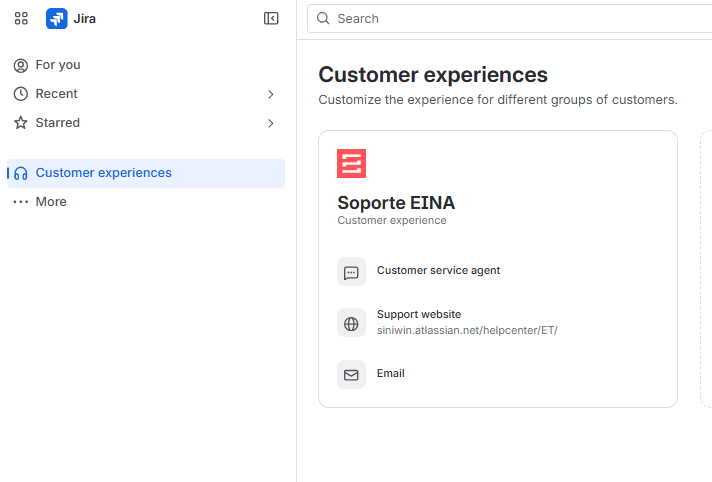Viewport: 712px width, 482px height.
Task: Expand the More menu
Action: click(x=50, y=202)
